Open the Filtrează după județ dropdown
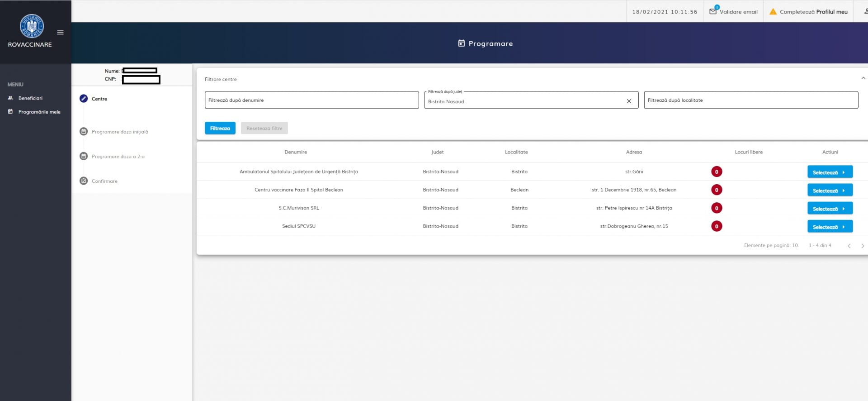Image resolution: width=868 pixels, height=401 pixels. 531,100
